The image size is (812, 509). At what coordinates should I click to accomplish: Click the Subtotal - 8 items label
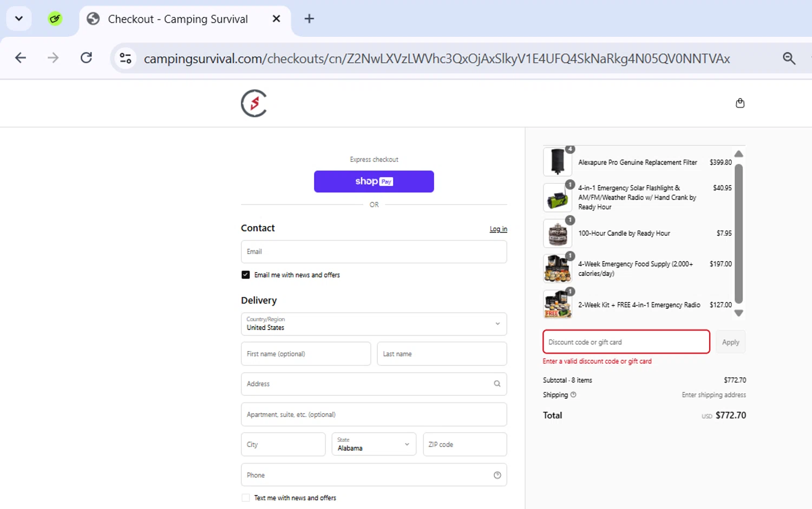[x=567, y=380]
